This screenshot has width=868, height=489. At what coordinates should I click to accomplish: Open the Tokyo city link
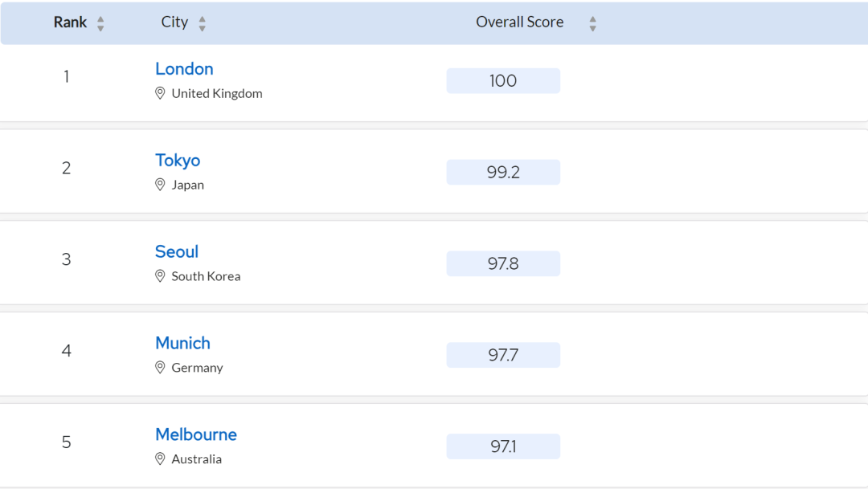point(178,161)
